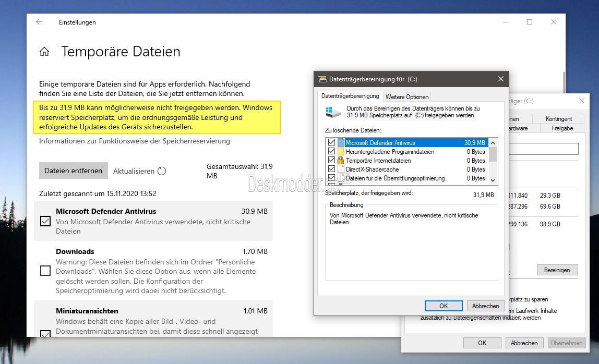Click the Temporäre Dateien page heading

coord(121,52)
